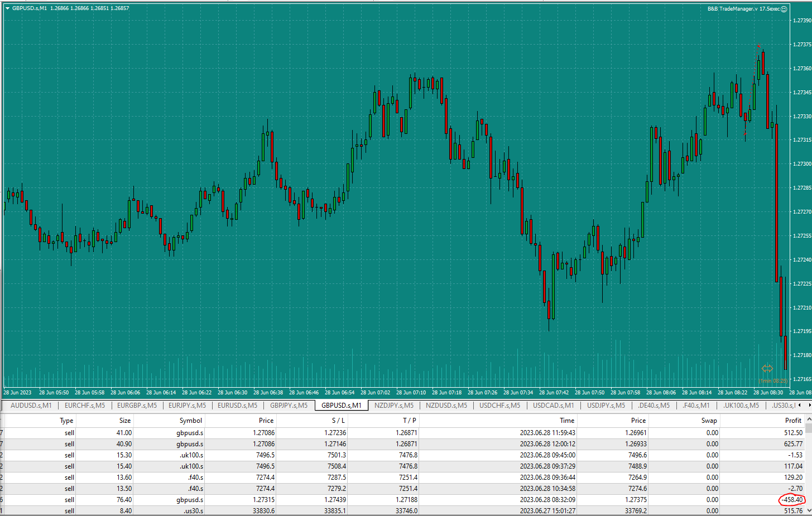Click the trade list vertical scrollbar thumb
Viewport: 812px width, 516px height.
pos(809,428)
